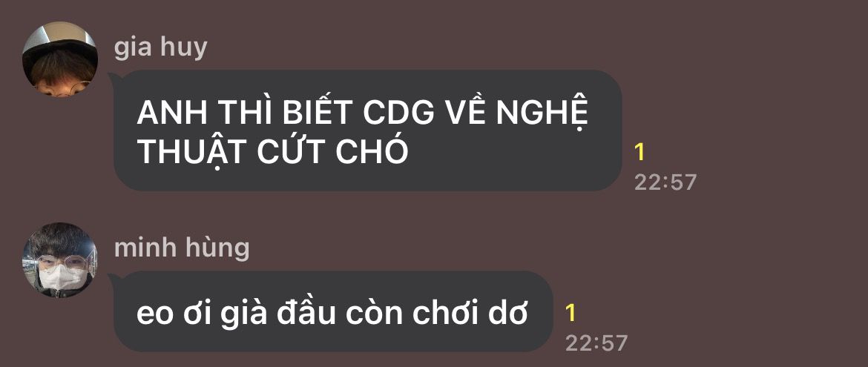Viewport: 868px width, 367px height.
Task: Tap yellow read count beside gia huy's message
Action: click(640, 152)
